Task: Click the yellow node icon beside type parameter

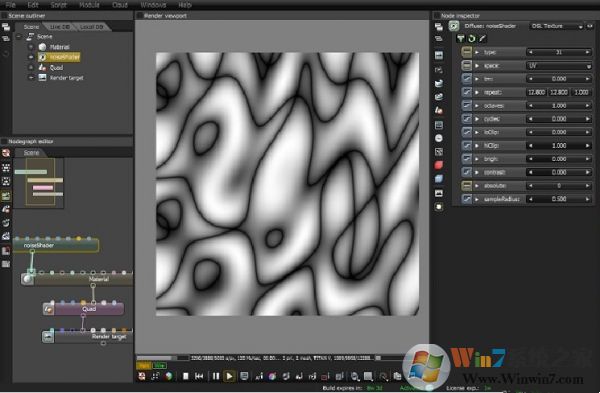Action: 466,52
